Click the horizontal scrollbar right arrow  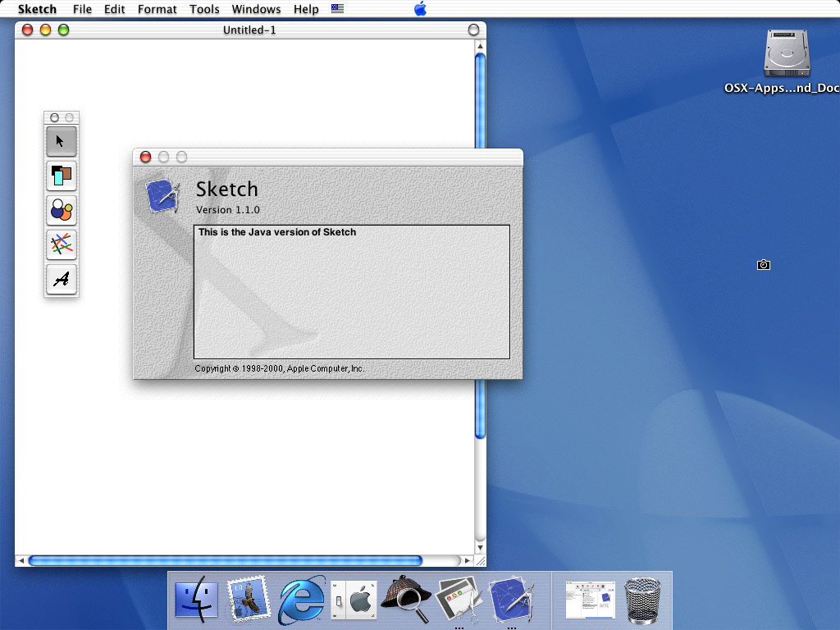[467, 560]
